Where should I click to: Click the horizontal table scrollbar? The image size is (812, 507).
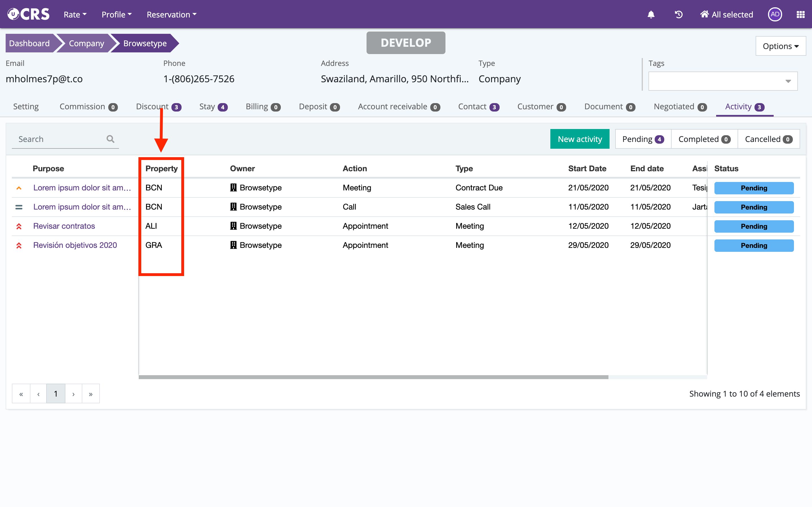point(373,377)
